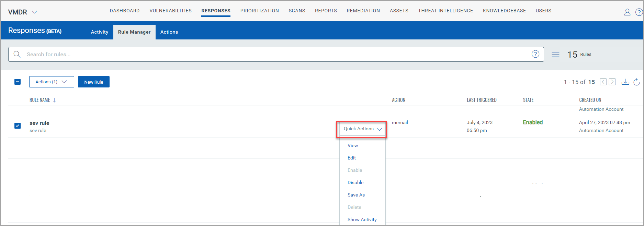Viewport: 644px width, 226px height.
Task: Click the New Rule button
Action: pos(94,82)
